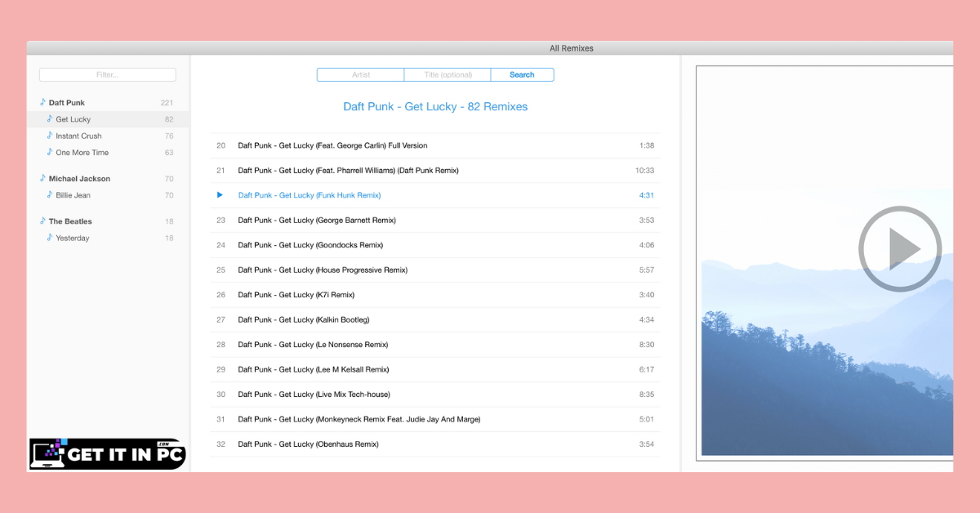Click the 76 count beside Instant Crush
The image size is (980, 513).
(169, 136)
